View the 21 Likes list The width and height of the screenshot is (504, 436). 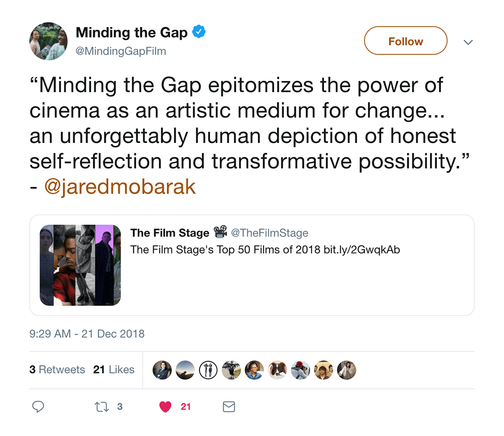point(114,370)
